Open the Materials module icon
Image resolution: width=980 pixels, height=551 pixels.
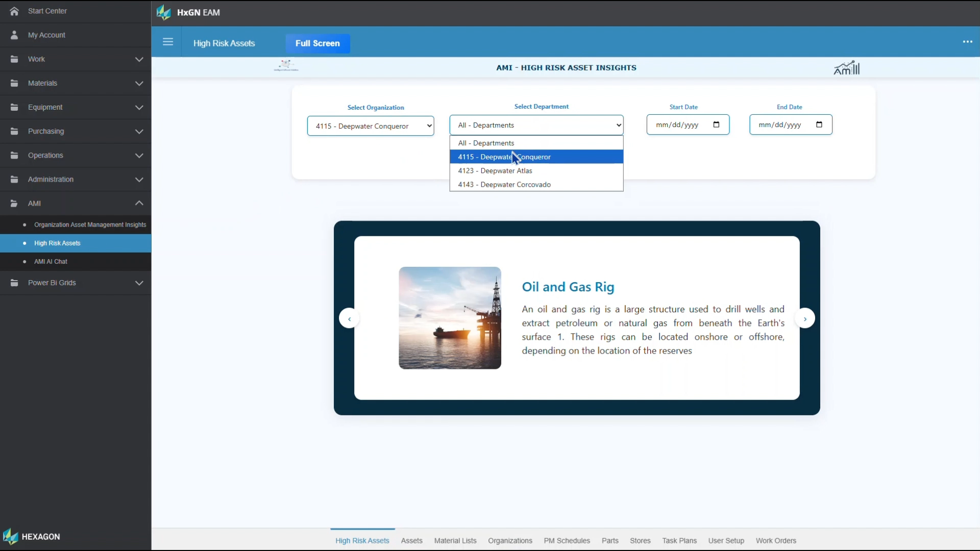[14, 83]
